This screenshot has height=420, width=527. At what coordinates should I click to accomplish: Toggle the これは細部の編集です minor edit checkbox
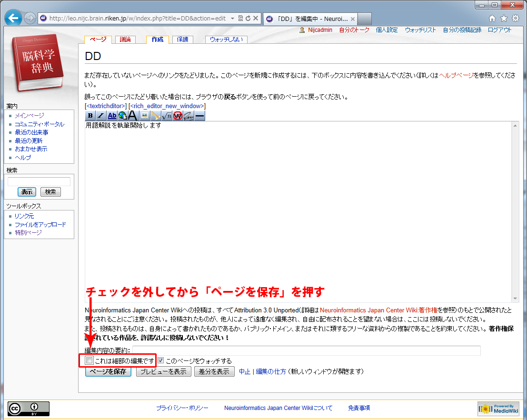89,360
